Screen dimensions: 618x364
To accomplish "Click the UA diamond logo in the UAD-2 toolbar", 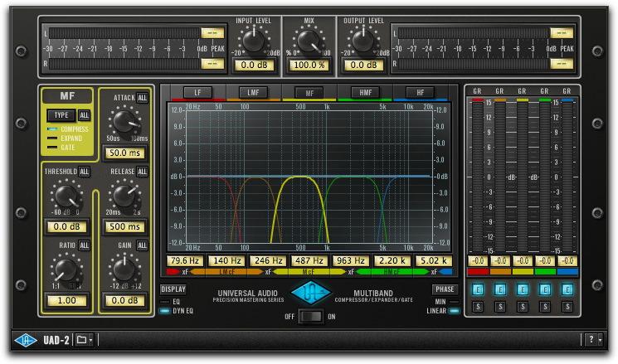I will [26, 340].
